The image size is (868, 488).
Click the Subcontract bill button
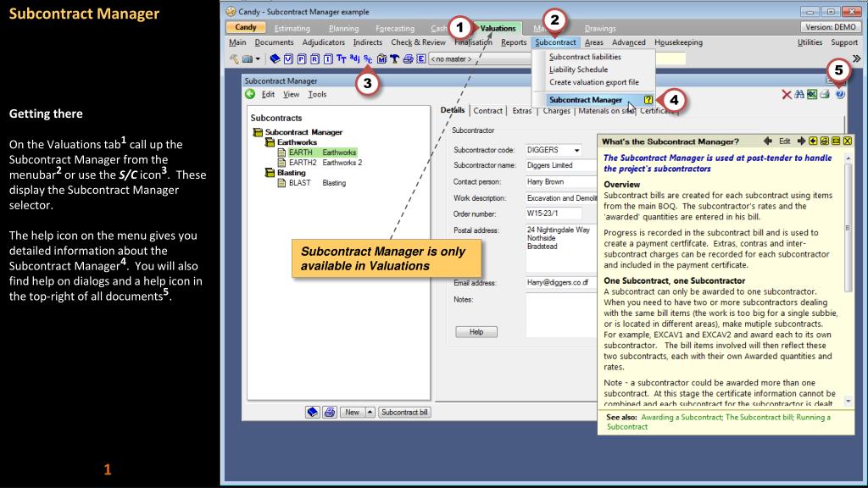point(403,412)
